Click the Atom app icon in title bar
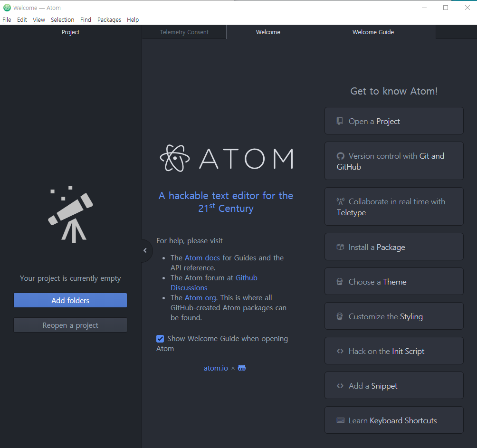 (x=7, y=8)
